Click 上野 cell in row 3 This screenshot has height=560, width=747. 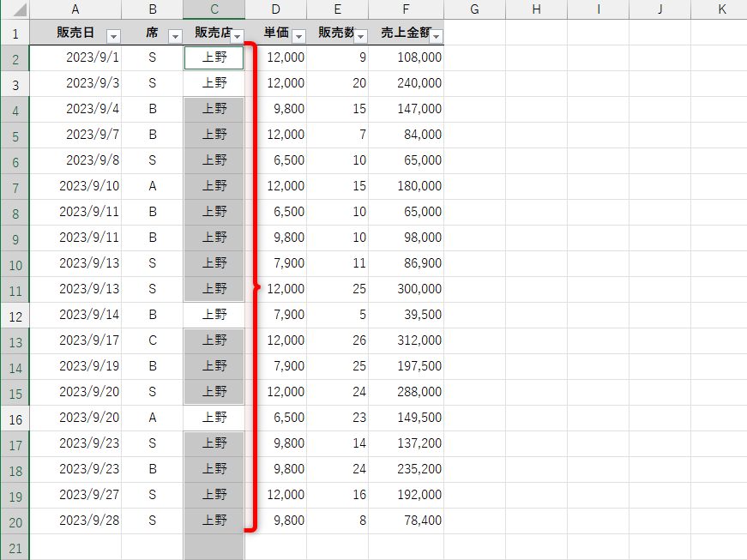(x=214, y=83)
